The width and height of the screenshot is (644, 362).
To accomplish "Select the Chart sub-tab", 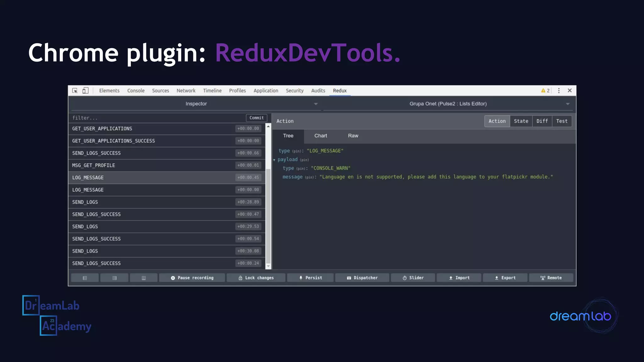I will pos(321,136).
